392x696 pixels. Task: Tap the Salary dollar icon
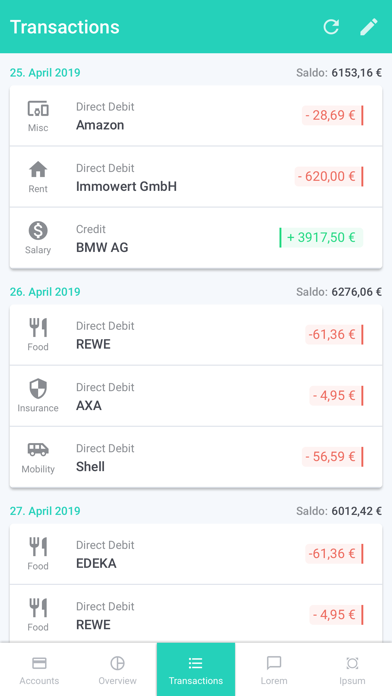click(38, 230)
